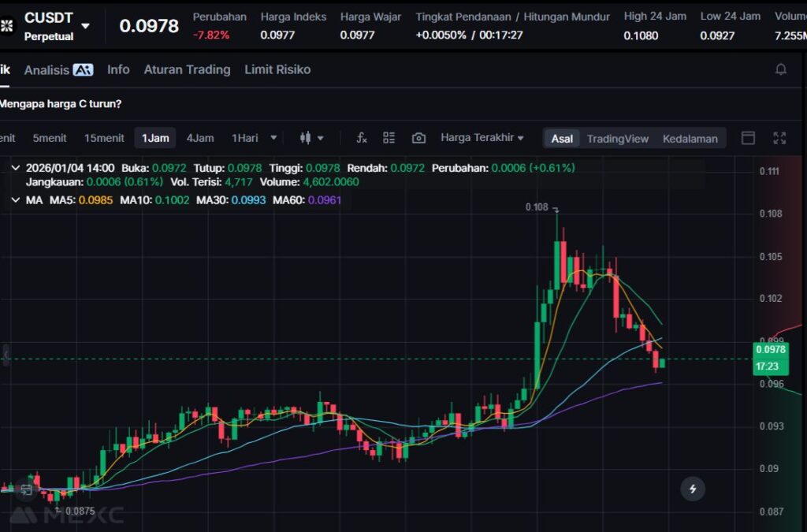
Task: Select the 4Jam timeframe
Action: pyautogui.click(x=199, y=138)
